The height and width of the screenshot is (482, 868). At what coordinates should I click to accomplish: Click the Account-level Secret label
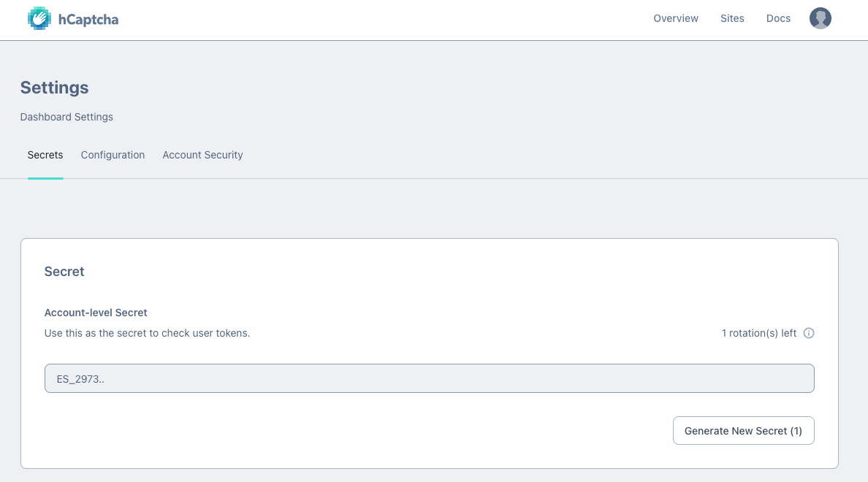pyautogui.click(x=96, y=313)
